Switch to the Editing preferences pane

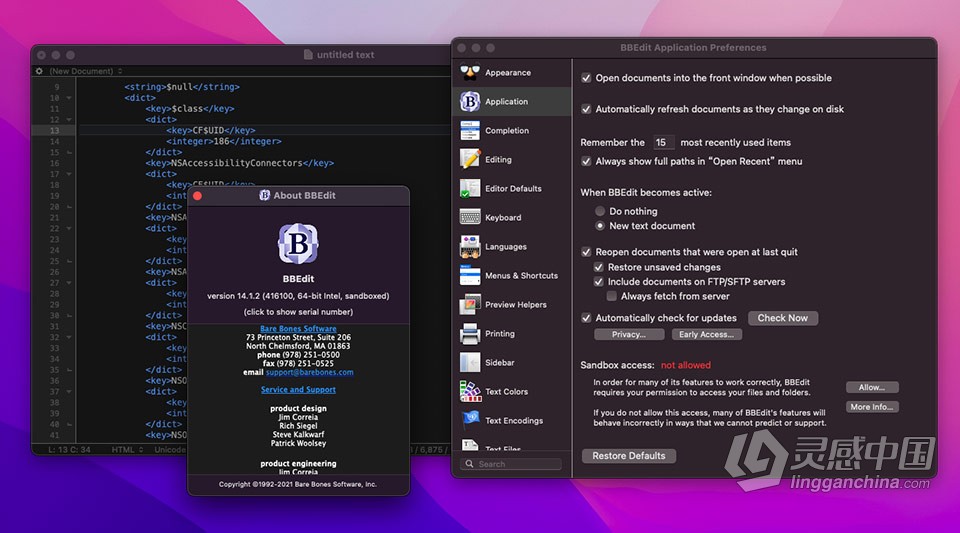[x=512, y=159]
